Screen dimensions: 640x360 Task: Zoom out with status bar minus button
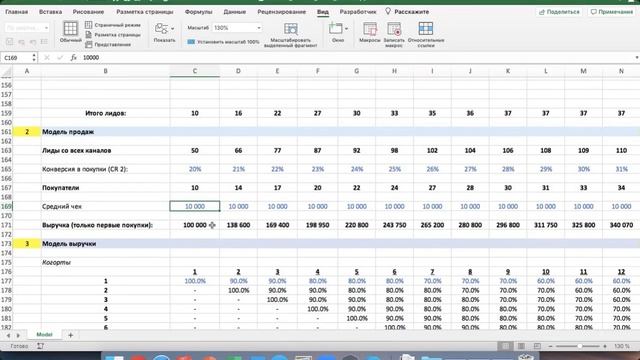click(x=551, y=346)
